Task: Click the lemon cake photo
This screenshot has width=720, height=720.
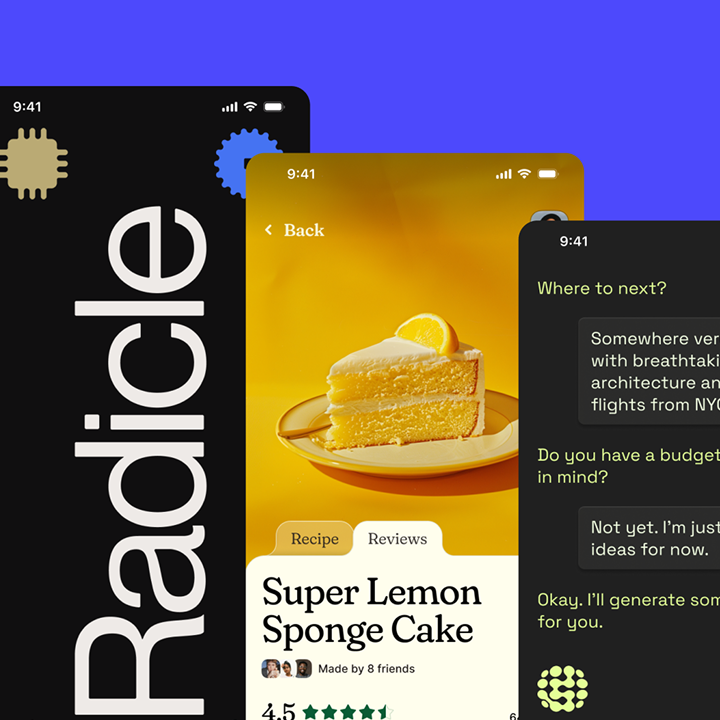Action: tap(398, 390)
